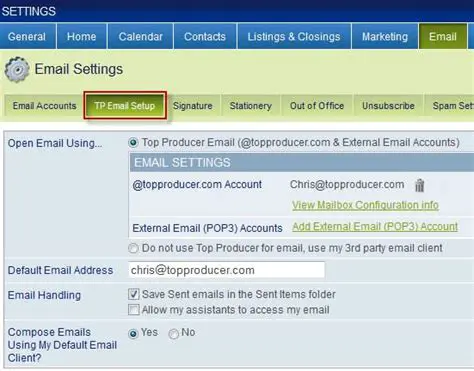Click the EMAIL SETTINGS section header
The image size is (474, 371).
302,163
